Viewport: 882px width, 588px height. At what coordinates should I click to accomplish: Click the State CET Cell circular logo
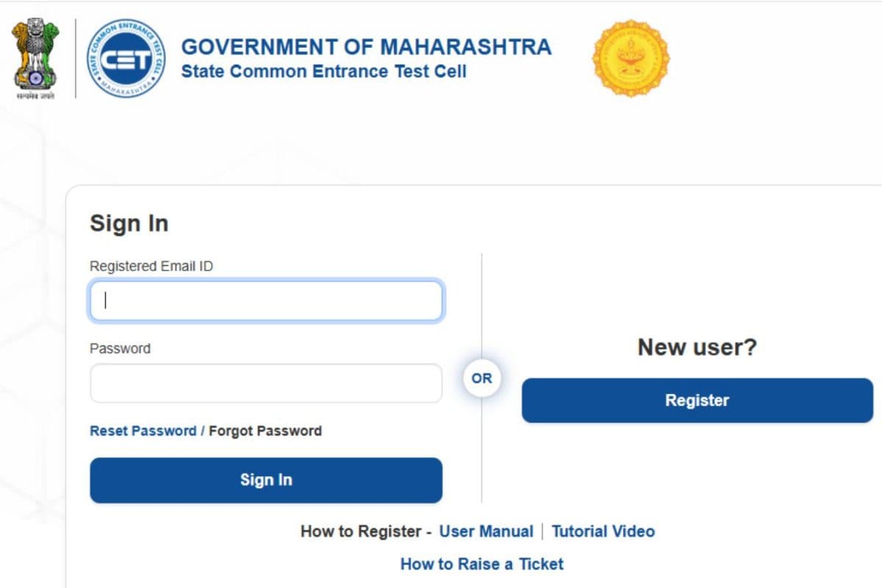point(126,59)
